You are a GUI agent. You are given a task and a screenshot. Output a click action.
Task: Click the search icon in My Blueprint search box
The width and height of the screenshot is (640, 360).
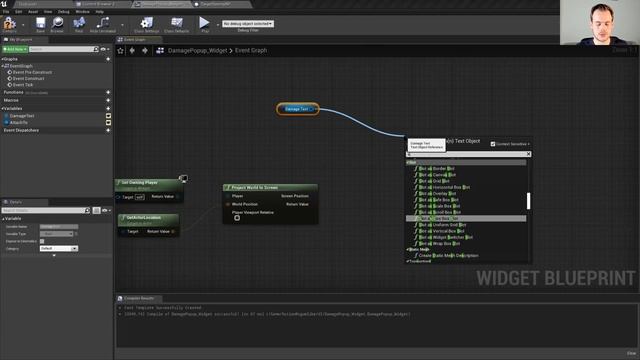click(x=96, y=49)
